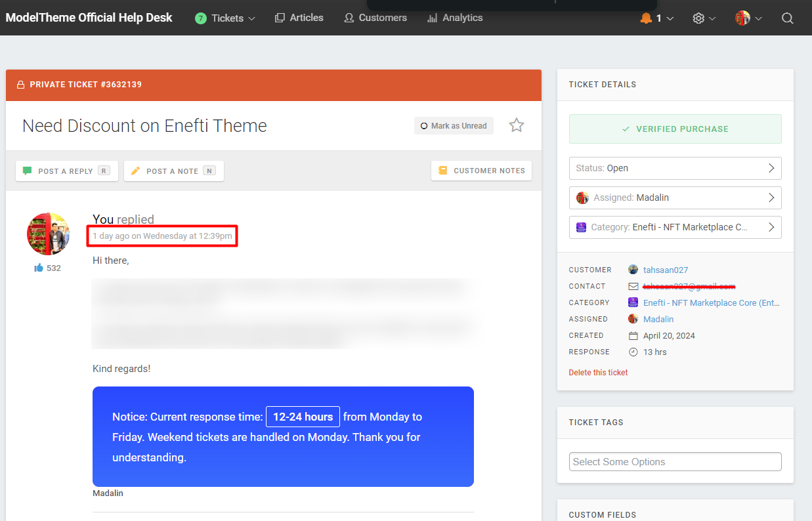Click the assigned agent Madalin link
This screenshot has height=521, width=812.
pyautogui.click(x=658, y=319)
